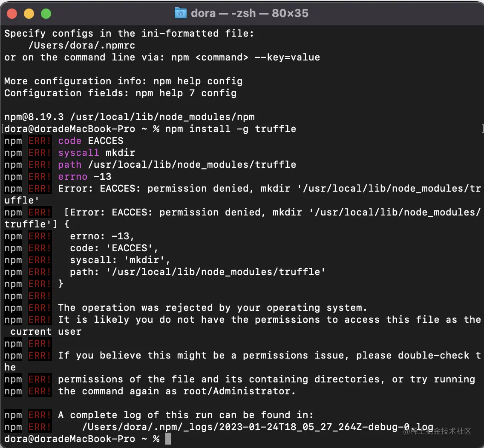Click the text 'npm <command> --key=value'

coord(246,57)
